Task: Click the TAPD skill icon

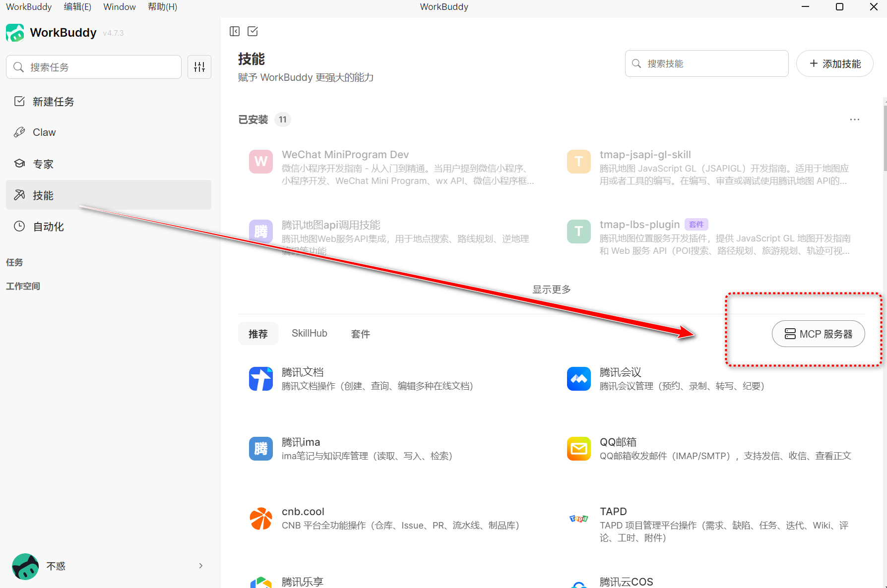Action: pos(579,519)
